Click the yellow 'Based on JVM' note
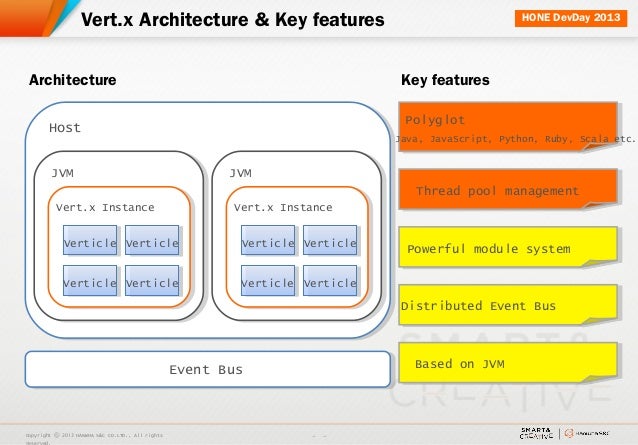This screenshot has height=445, width=638. 508,363
